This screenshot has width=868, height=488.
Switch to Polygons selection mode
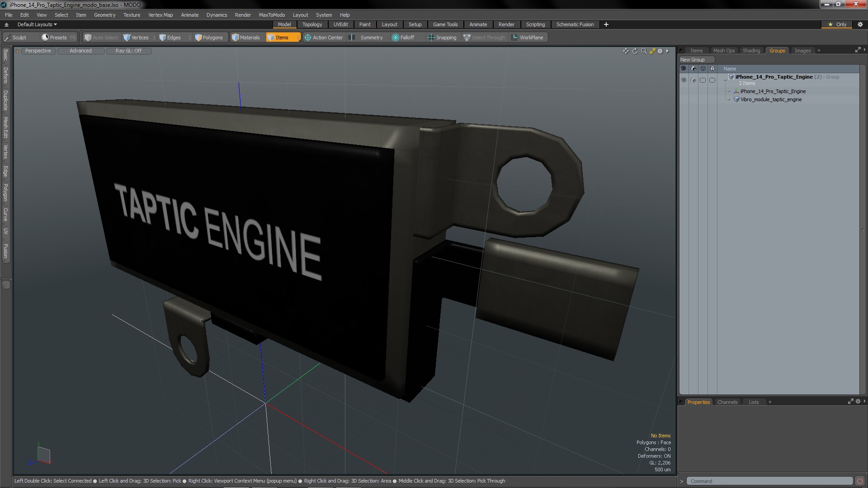[x=209, y=38]
